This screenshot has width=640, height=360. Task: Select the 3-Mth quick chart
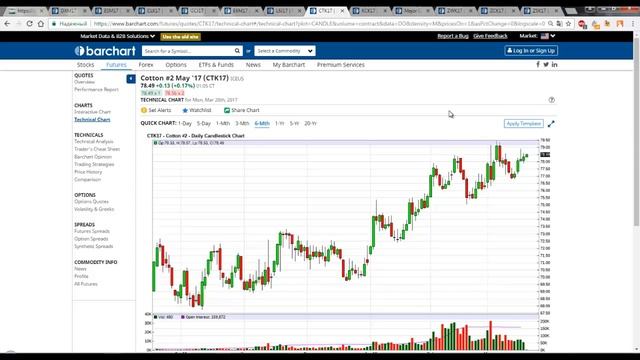pos(242,123)
